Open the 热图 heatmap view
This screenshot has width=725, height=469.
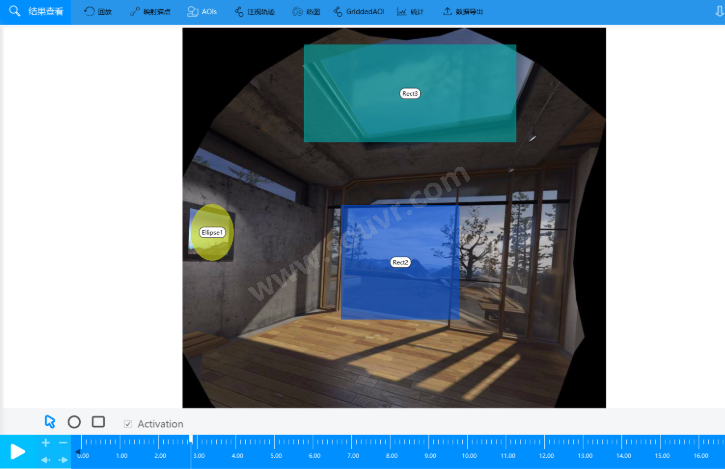(306, 12)
